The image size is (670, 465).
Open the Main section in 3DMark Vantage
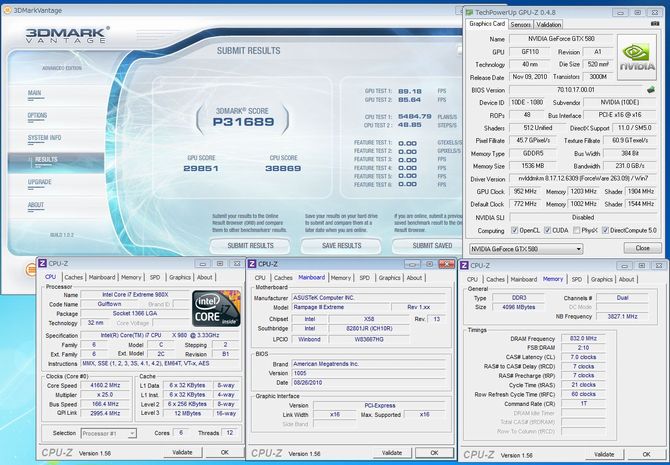coord(35,93)
